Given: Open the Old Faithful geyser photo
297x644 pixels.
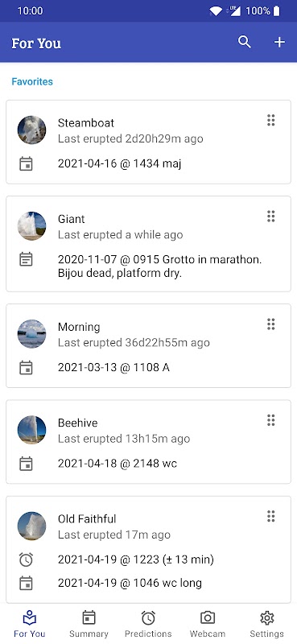Looking at the screenshot, I should 31,526.
